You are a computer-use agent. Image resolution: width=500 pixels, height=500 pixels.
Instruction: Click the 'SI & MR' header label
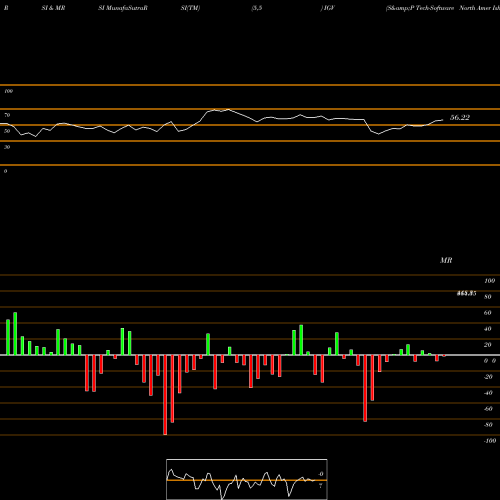pyautogui.click(x=53, y=8)
